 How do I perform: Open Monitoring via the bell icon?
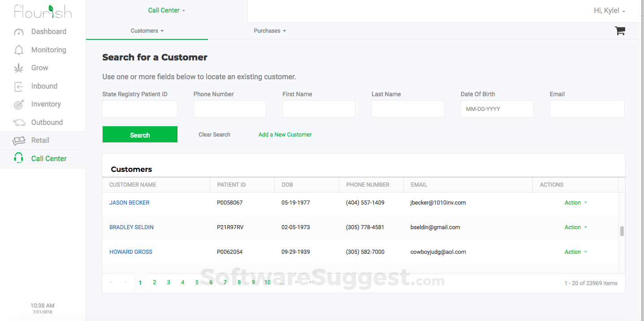click(18, 50)
